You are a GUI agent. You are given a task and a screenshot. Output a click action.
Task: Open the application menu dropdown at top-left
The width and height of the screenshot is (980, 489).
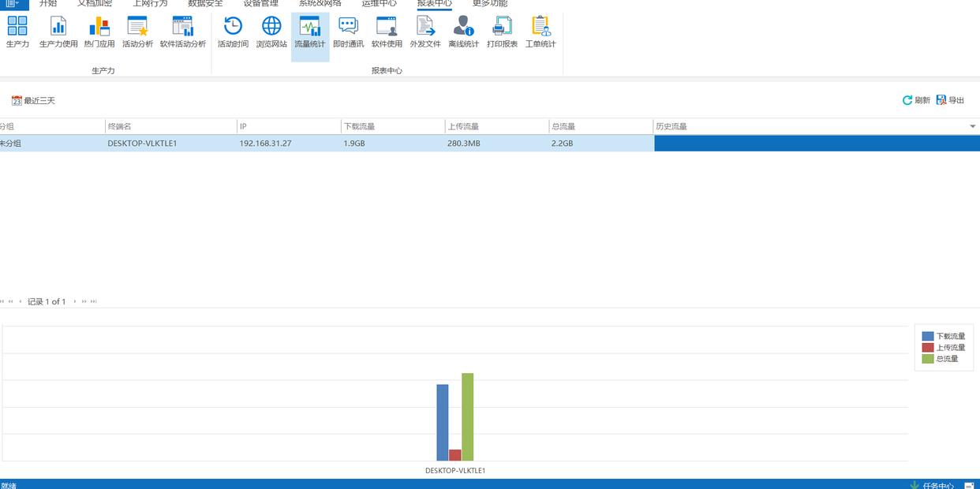13,4
